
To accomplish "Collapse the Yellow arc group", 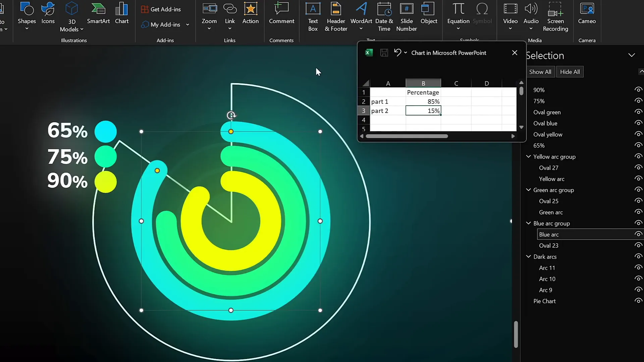I will (x=528, y=157).
